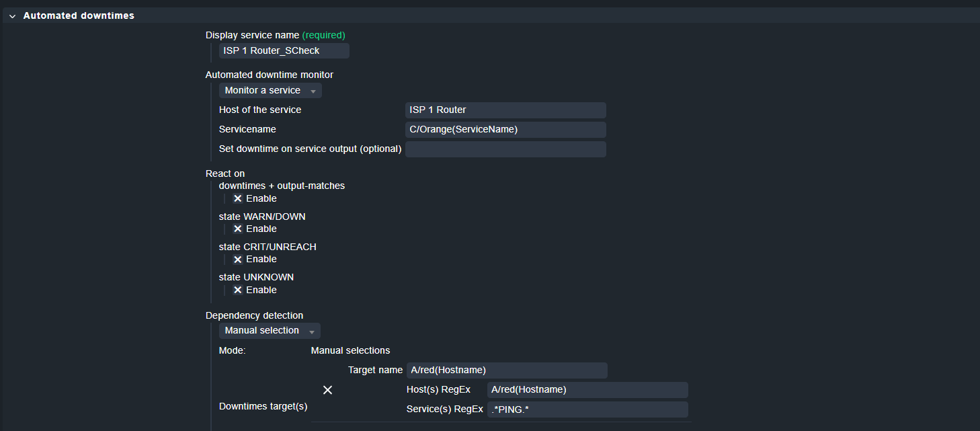The height and width of the screenshot is (431, 980).
Task: Select the Display service name input
Action: (x=284, y=50)
